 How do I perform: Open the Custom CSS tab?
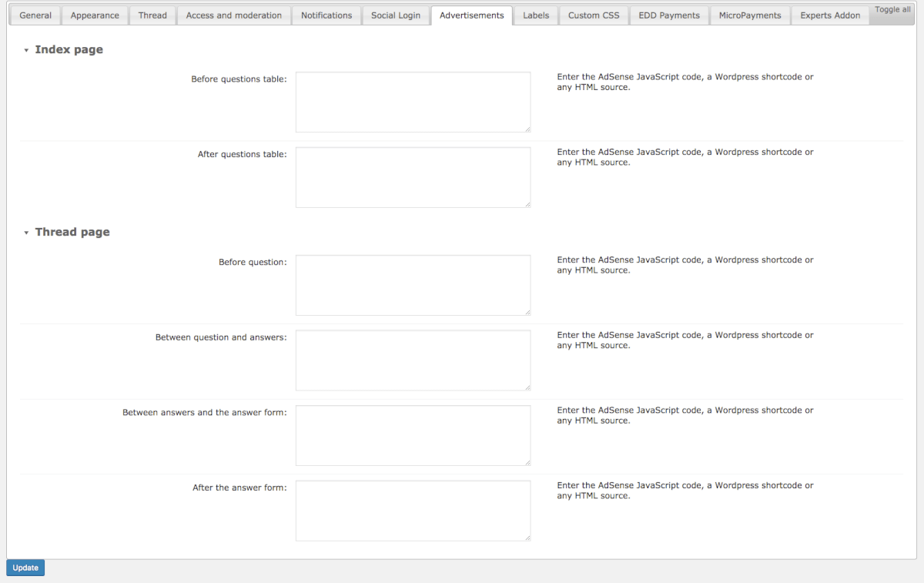[x=594, y=15]
